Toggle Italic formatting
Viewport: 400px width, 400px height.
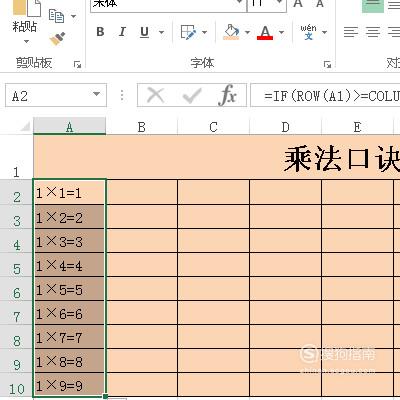pyautogui.click(x=122, y=32)
